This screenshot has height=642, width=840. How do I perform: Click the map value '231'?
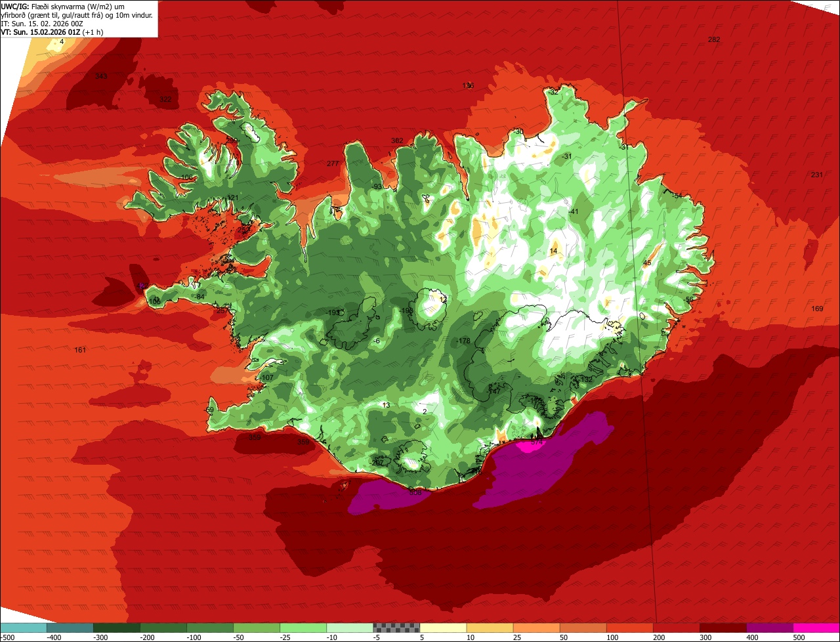click(816, 175)
